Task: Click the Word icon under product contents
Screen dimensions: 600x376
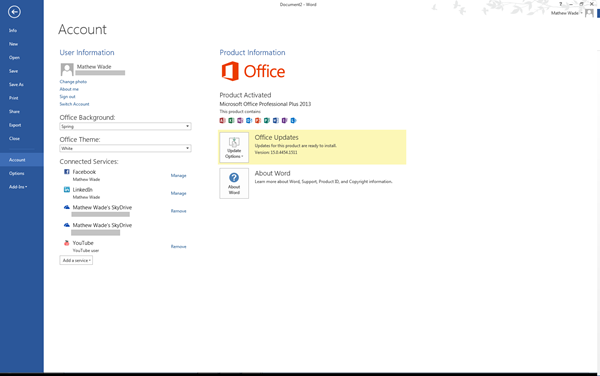Action: coord(276,120)
